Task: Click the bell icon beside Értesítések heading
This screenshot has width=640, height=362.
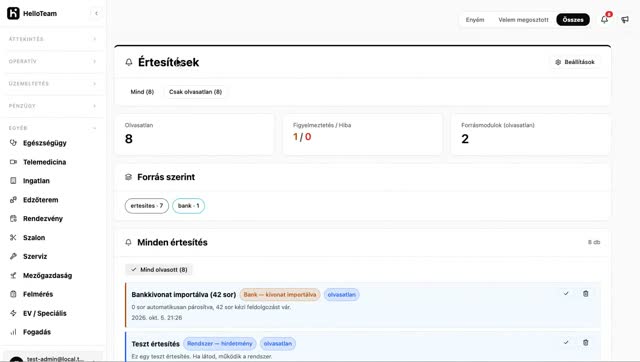Action: click(129, 62)
